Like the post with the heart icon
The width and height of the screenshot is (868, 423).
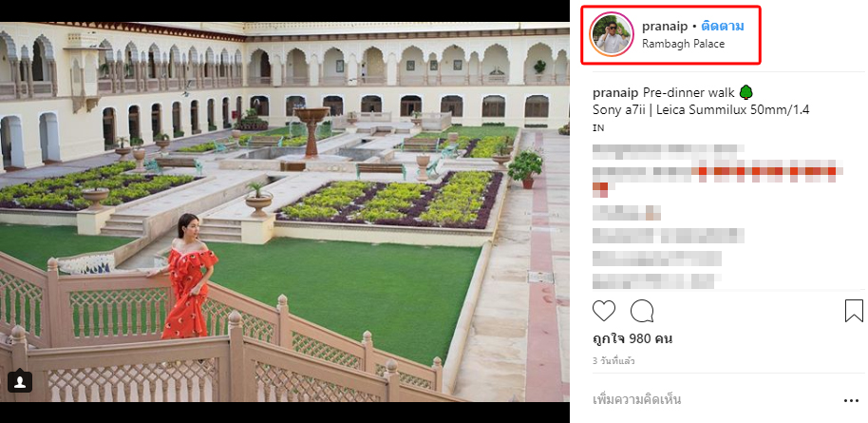(x=603, y=311)
